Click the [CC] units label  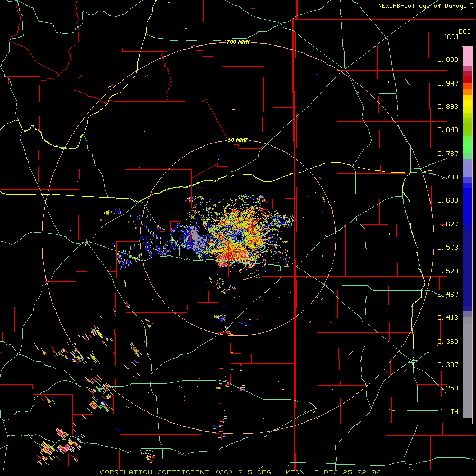pyautogui.click(x=451, y=36)
